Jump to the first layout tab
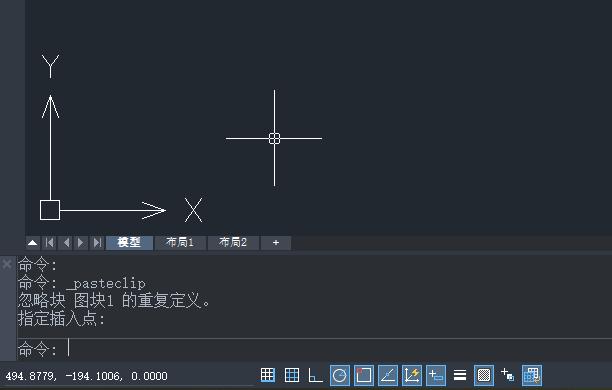 pyautogui.click(x=50, y=242)
